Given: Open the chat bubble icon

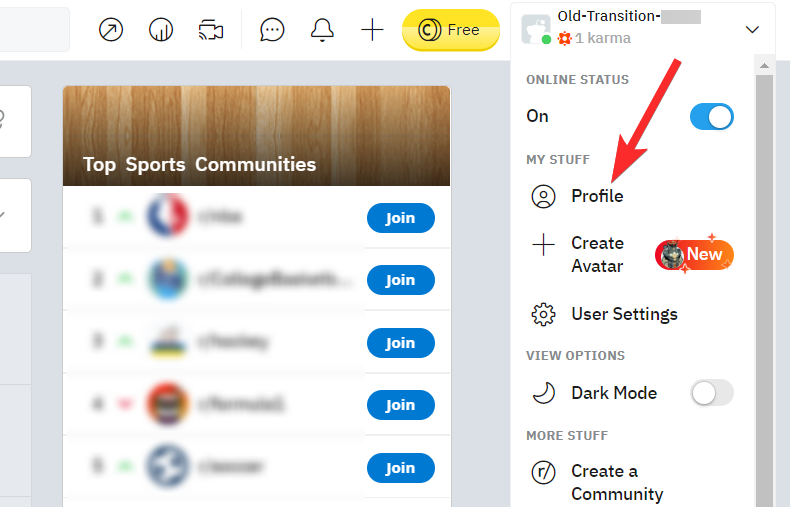Looking at the screenshot, I should click(272, 30).
